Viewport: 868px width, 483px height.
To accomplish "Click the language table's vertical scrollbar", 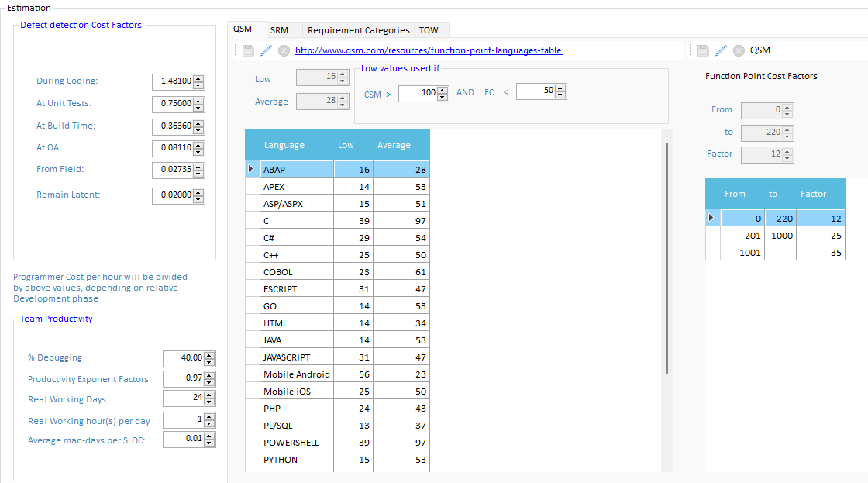I will tap(666, 256).
